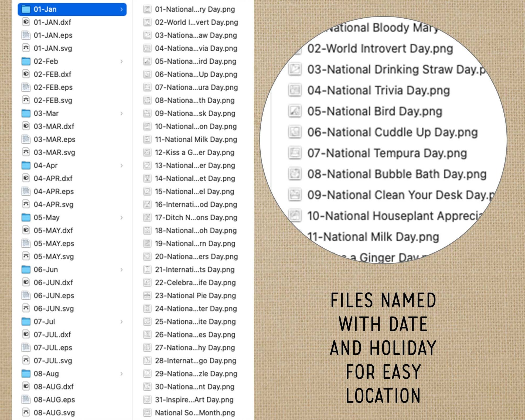Image resolution: width=525 pixels, height=420 pixels.
Task: Select the 04-Apr folder row
Action: [x=72, y=165]
